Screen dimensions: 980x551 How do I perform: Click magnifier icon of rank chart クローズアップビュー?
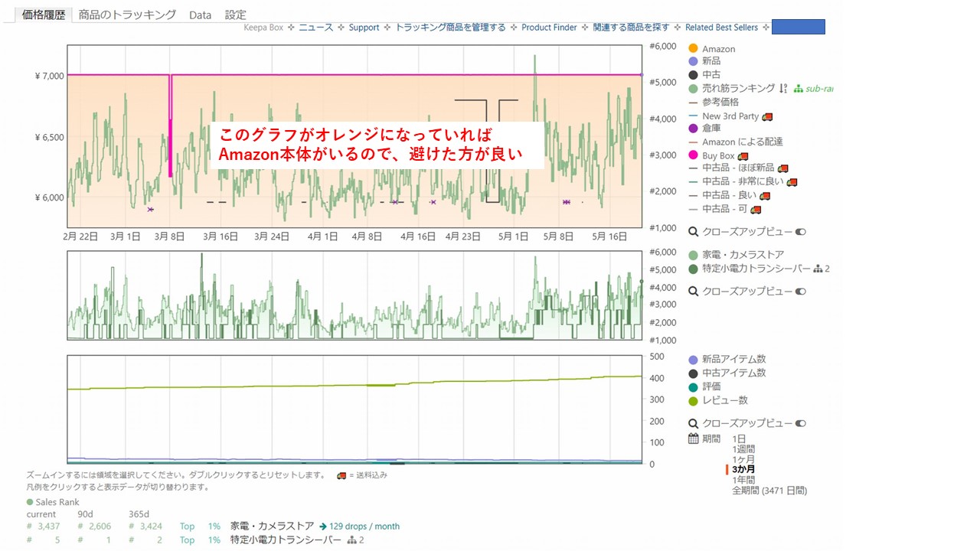694,292
